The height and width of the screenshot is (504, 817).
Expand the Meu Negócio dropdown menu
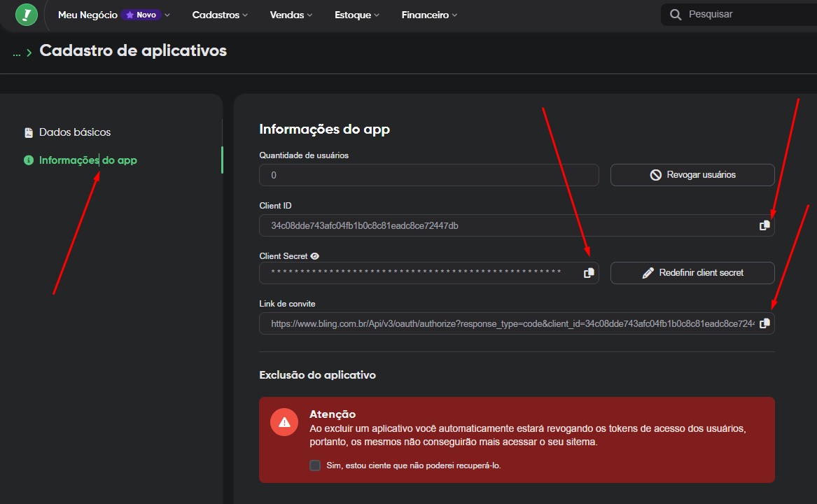113,15
